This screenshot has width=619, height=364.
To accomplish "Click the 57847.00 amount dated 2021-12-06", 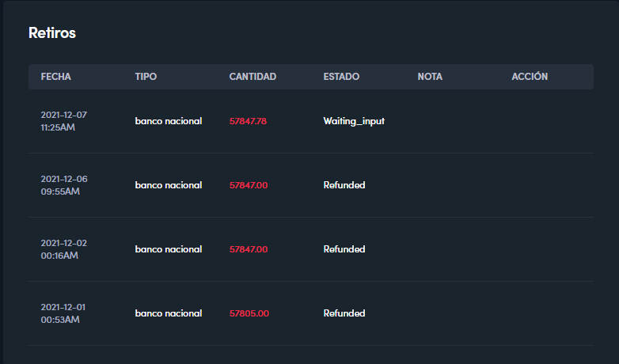I will pyautogui.click(x=249, y=185).
